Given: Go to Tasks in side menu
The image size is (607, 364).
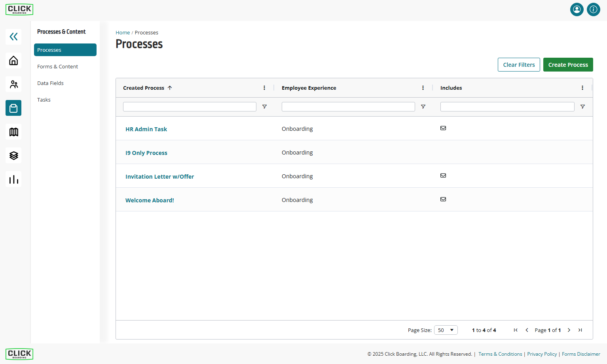Looking at the screenshot, I should 44,100.
